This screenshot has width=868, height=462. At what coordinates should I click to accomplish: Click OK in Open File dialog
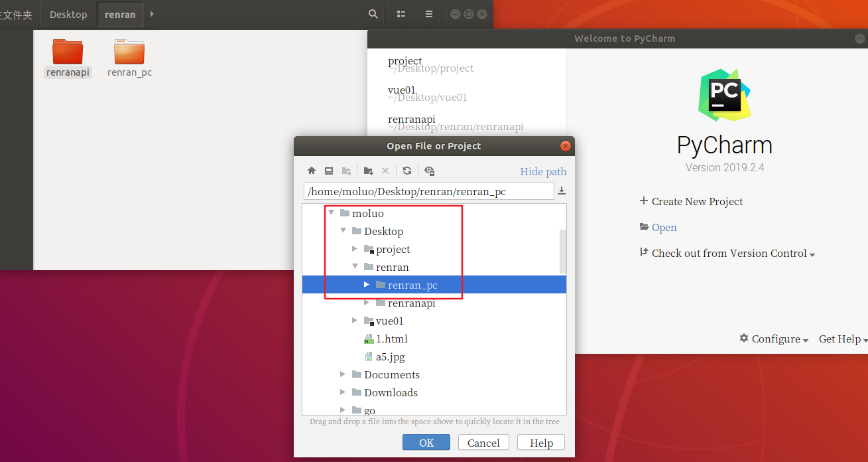426,443
